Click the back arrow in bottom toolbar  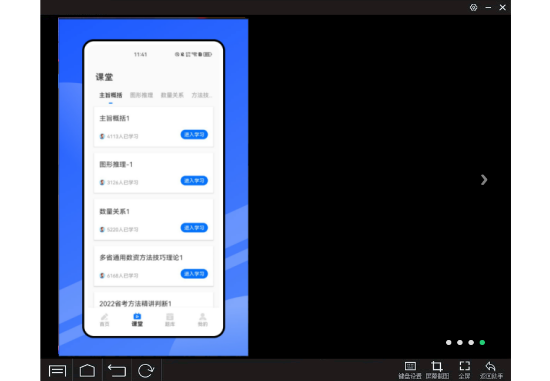tap(117, 370)
